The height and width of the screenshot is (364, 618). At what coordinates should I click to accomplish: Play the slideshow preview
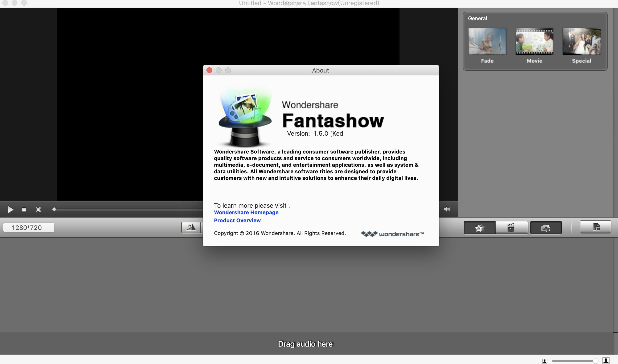10,210
